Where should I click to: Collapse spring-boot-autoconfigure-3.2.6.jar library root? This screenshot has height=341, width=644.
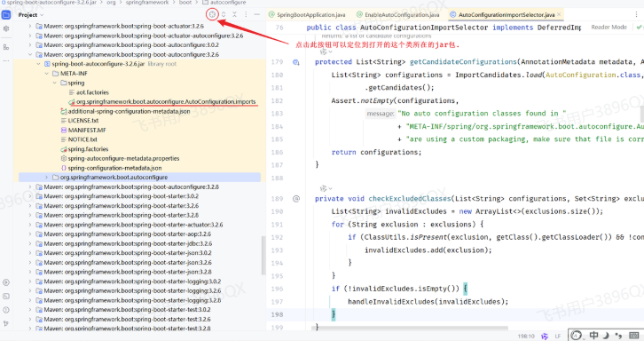click(38, 64)
